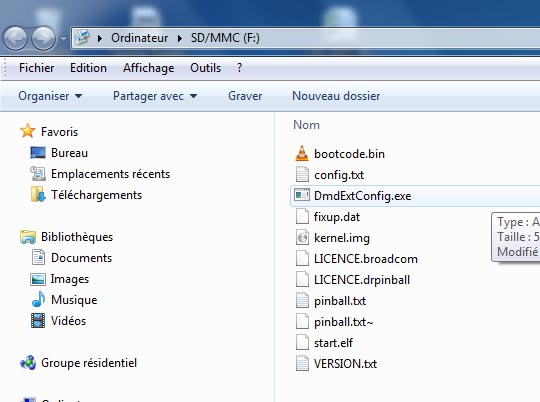Viewport: 540px width, 402px height.
Task: Expand the Partager avec dropdown
Action: [155, 96]
